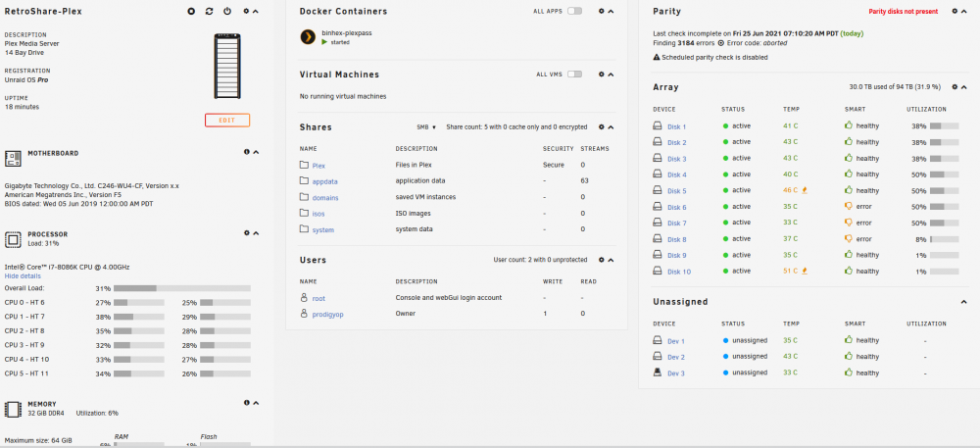Collapse the Users section chevron
Screen dimensions: 980x448
pyautogui.click(x=611, y=260)
